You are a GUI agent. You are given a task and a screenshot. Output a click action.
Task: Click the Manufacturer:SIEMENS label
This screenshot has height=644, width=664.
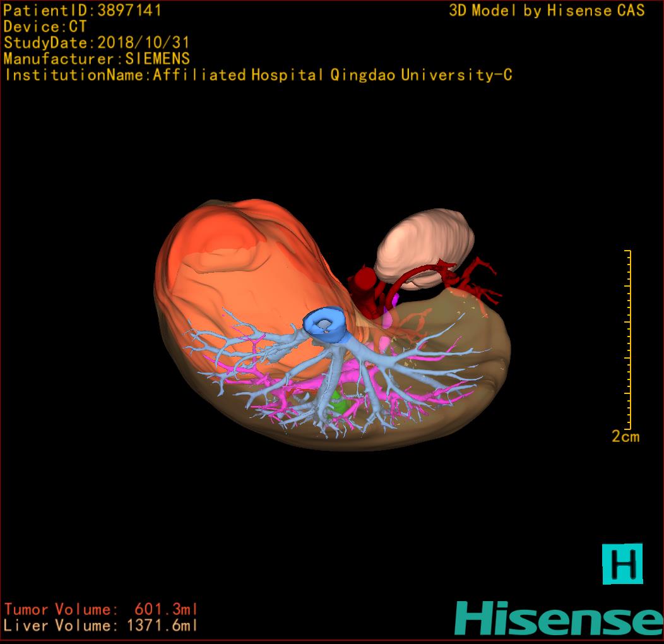coord(97,59)
